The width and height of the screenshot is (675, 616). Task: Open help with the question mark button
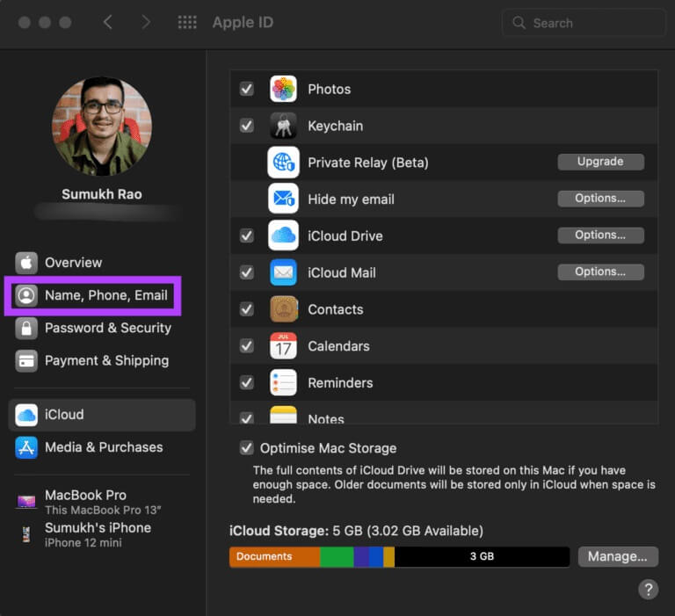(x=649, y=590)
